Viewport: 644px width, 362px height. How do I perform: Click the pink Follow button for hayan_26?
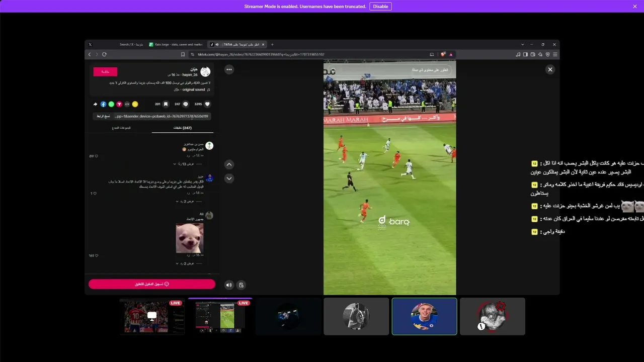[x=105, y=71]
